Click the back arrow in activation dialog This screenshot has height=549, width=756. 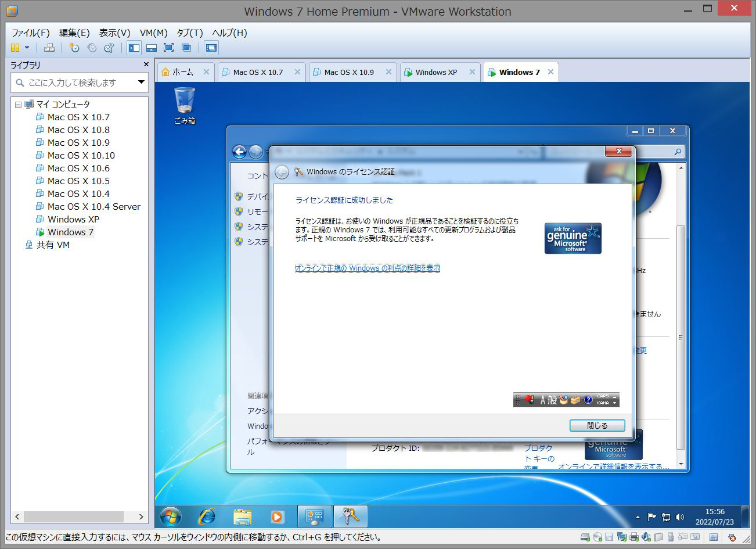coord(282,172)
